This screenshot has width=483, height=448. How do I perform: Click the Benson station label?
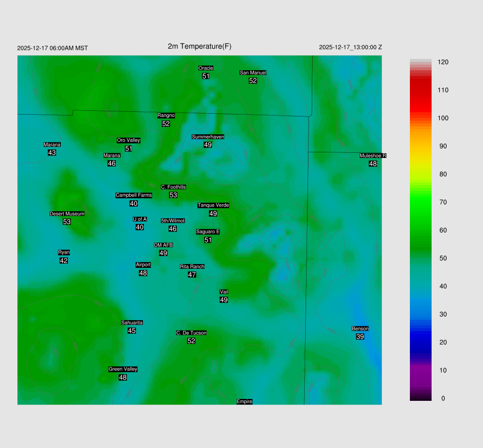click(x=360, y=329)
